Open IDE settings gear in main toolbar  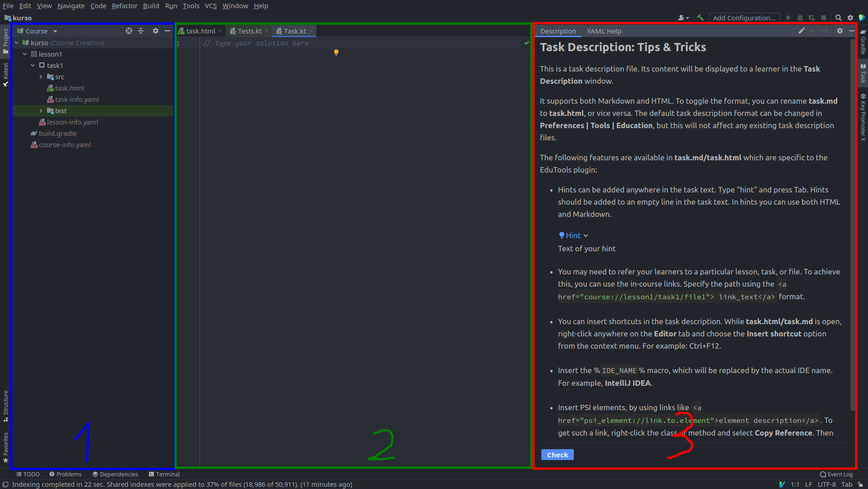(x=850, y=18)
